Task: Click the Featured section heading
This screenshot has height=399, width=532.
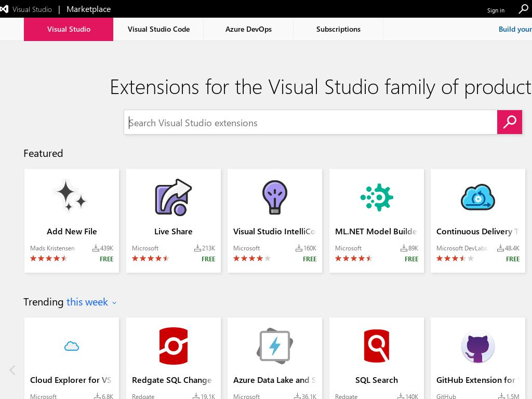Action: coord(43,153)
